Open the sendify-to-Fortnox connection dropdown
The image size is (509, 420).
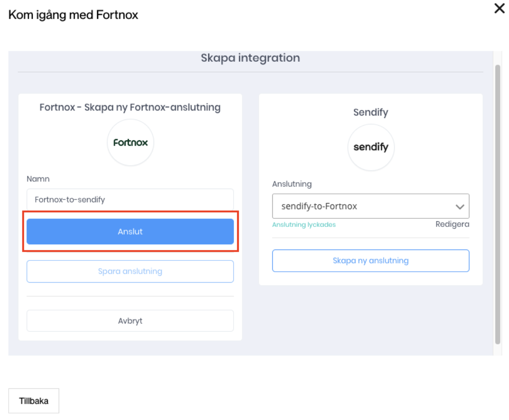(361, 206)
